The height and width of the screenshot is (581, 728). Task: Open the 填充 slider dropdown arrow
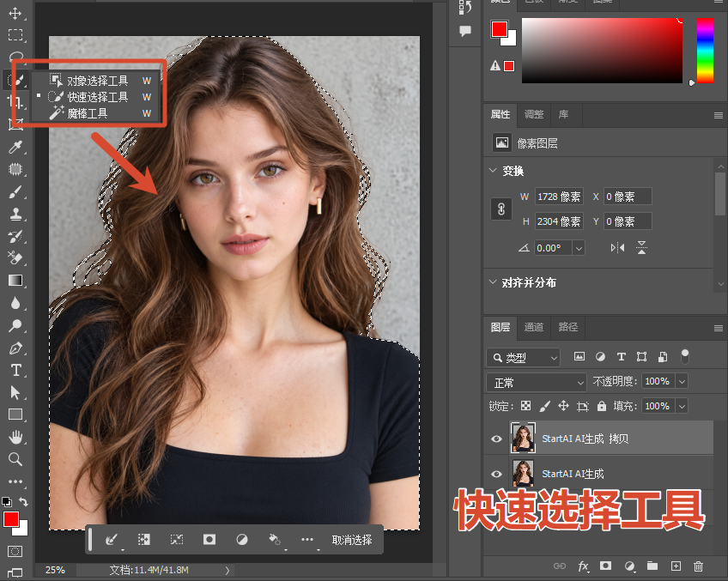coord(682,407)
